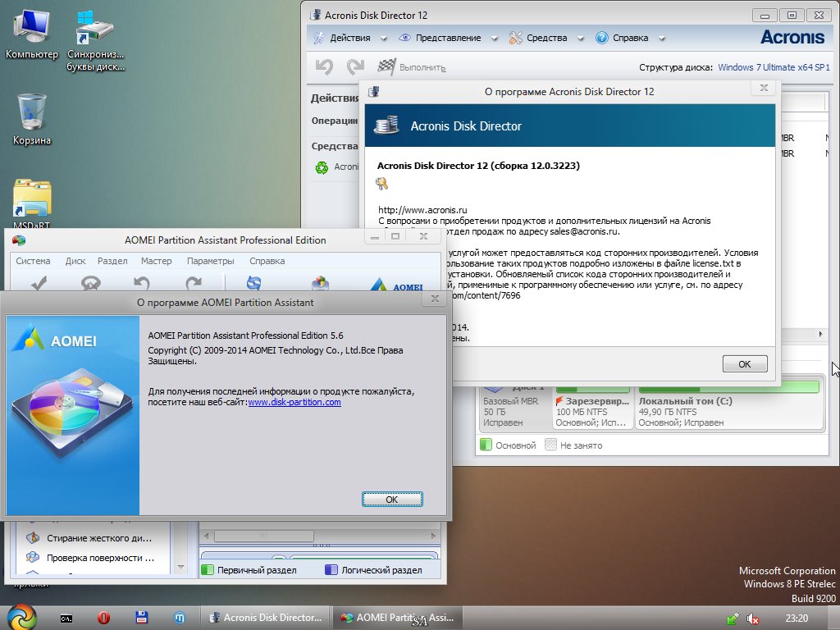The image size is (840, 630).
Task: Click the undo arrow in Acronis Disk Director toolbar
Action: click(x=324, y=66)
